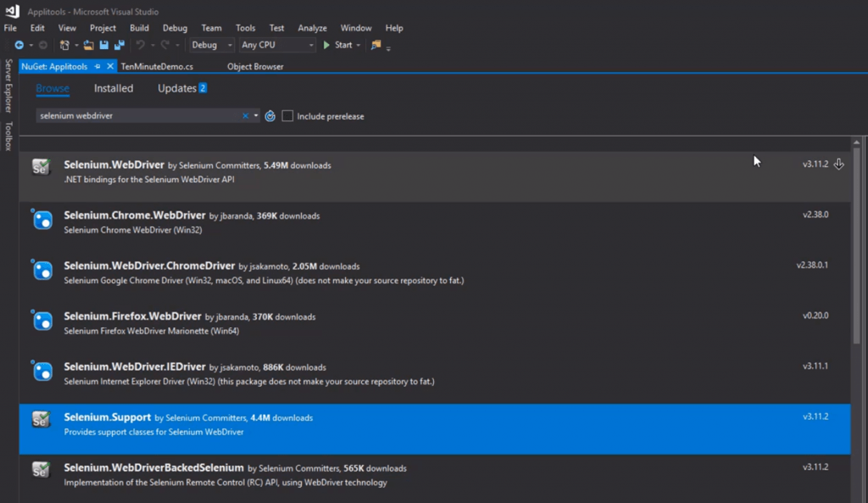Click the Selenium.WebDriver package icon
This screenshot has width=868, height=503.
click(x=41, y=167)
